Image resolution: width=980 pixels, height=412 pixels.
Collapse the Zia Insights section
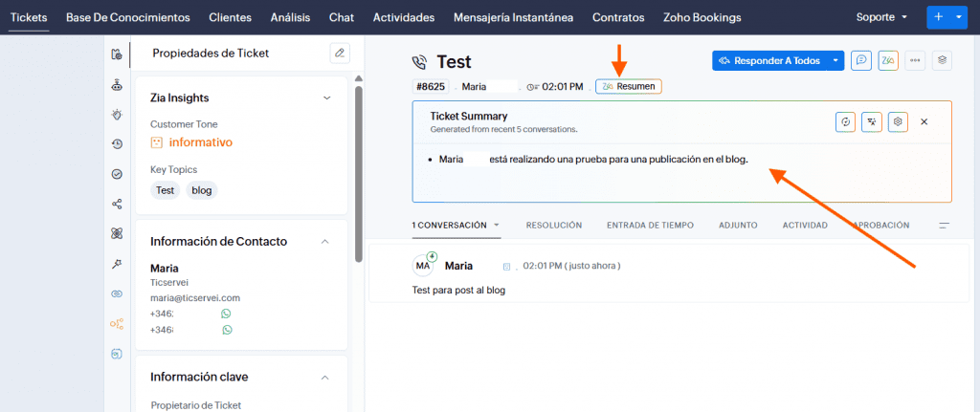tap(326, 98)
